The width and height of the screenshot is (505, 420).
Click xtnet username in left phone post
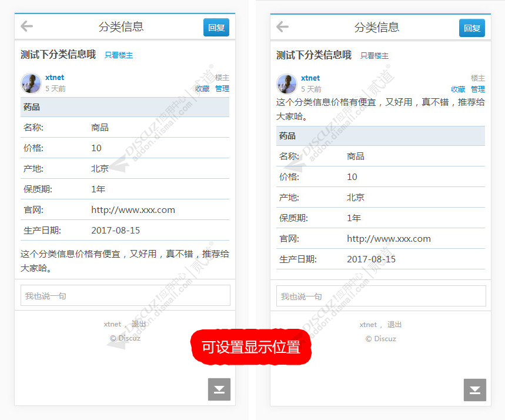(55, 78)
